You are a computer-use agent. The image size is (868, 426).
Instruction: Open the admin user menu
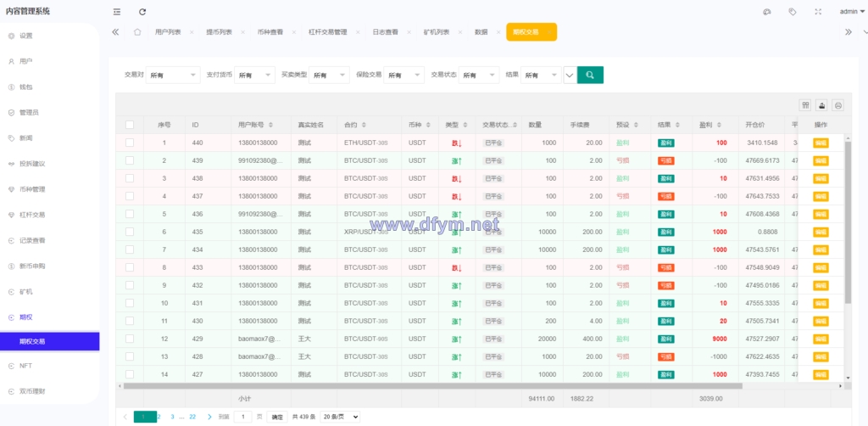853,12
